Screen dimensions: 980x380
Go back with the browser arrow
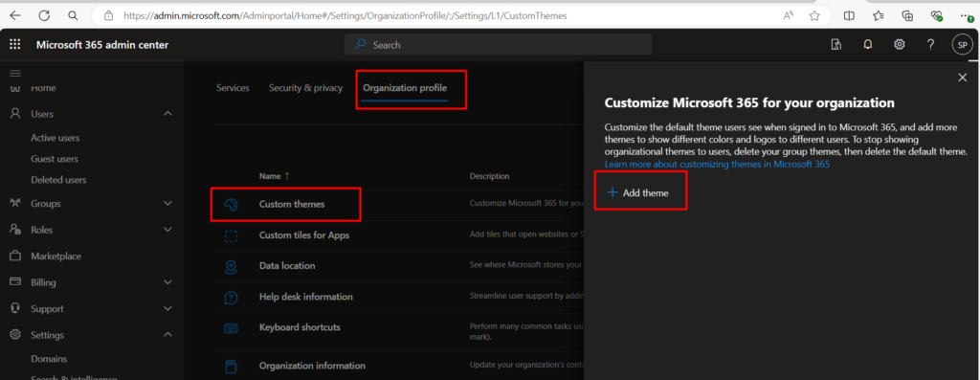coord(15,15)
